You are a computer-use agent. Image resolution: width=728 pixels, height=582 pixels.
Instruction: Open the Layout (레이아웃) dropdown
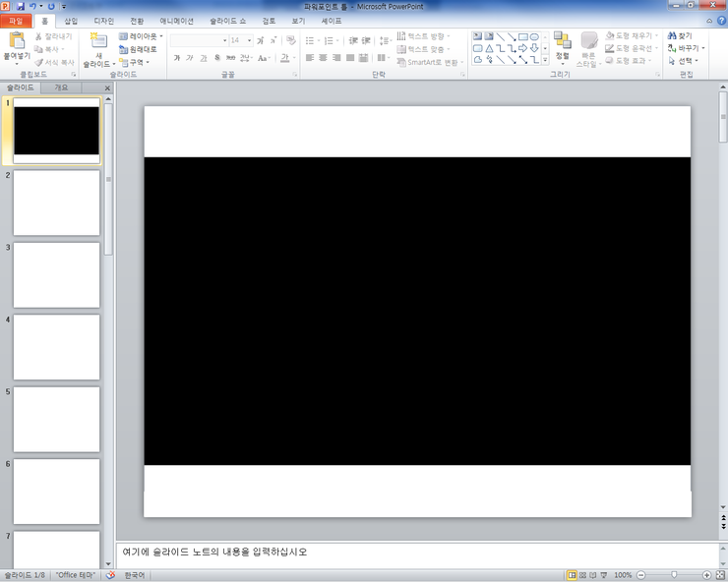click(x=141, y=36)
